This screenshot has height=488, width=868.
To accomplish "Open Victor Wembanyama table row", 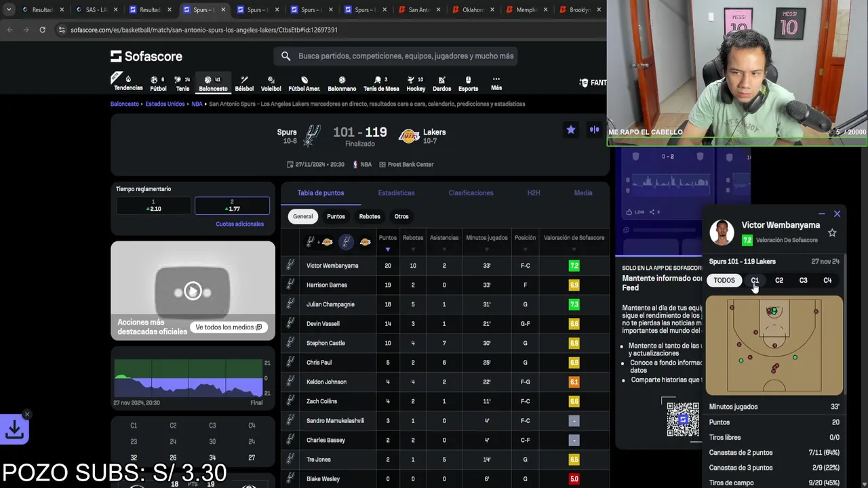I will point(443,266).
